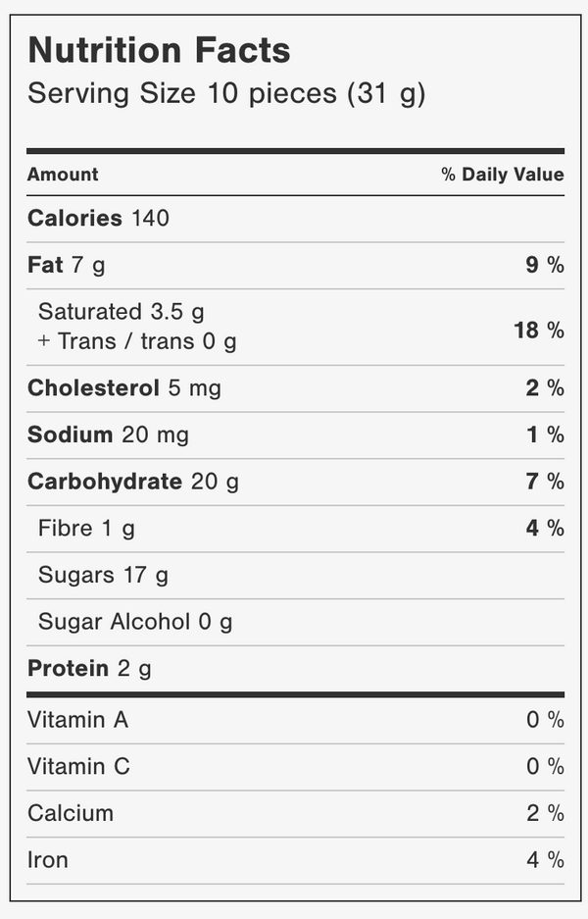Click the Fat 7 g label
This screenshot has width=588, height=919.
tap(67, 265)
